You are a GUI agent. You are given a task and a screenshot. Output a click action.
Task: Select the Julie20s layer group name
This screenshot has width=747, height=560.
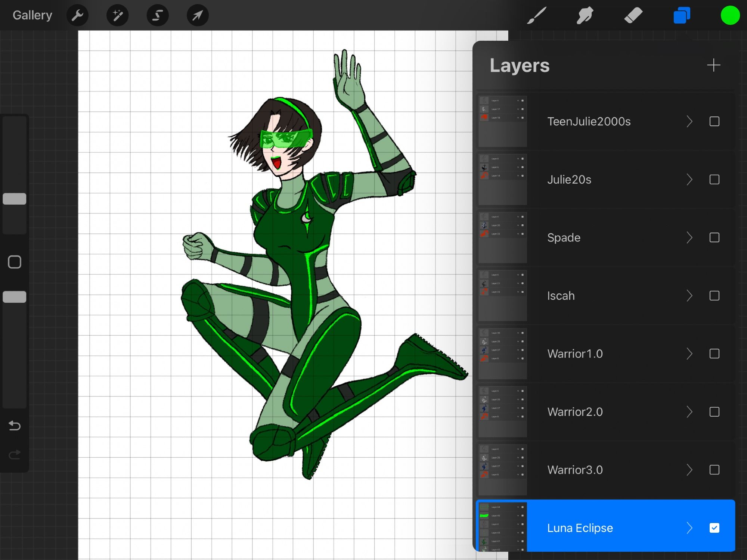[x=569, y=180]
